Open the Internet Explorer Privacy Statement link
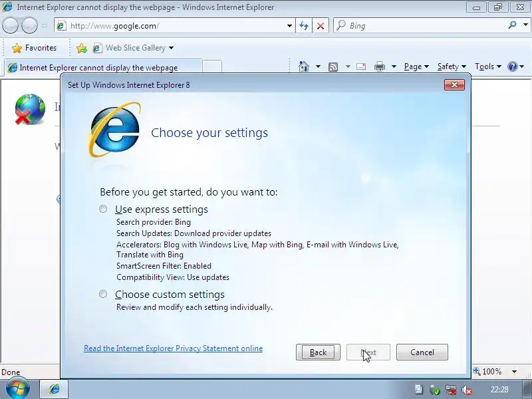532x399 pixels. click(x=173, y=348)
